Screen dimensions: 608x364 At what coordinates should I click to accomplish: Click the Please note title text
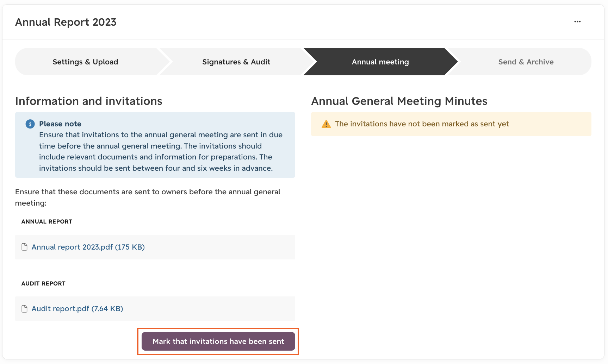click(x=60, y=124)
